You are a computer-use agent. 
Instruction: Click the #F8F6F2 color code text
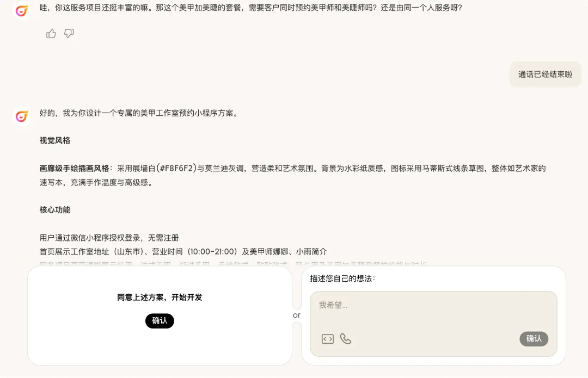tap(176, 169)
